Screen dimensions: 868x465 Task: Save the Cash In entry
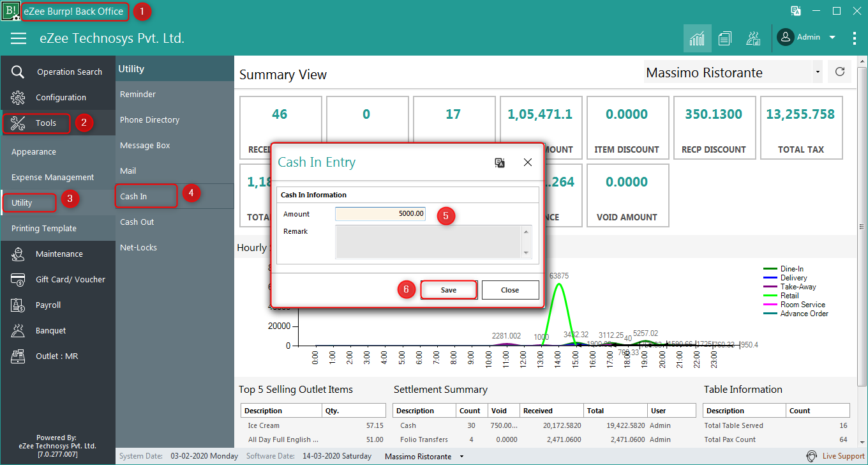[449, 290]
